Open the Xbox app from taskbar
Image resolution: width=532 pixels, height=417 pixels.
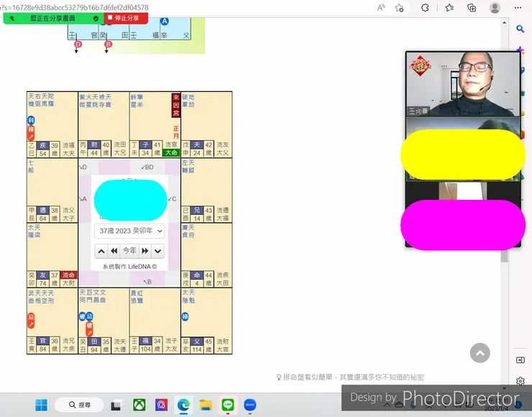139,405
